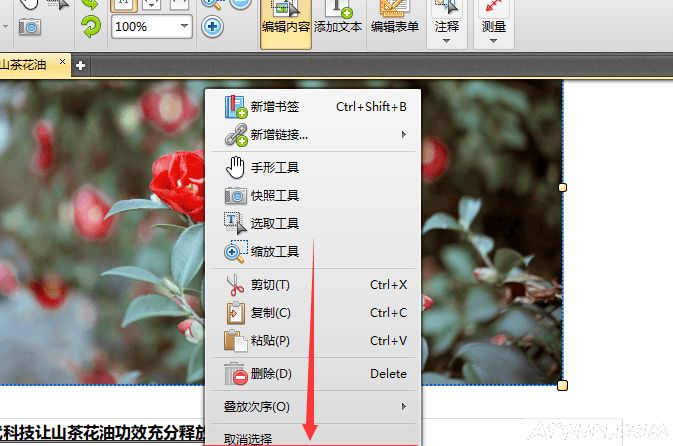Open the 新增链接... submenu entry

tap(314, 135)
